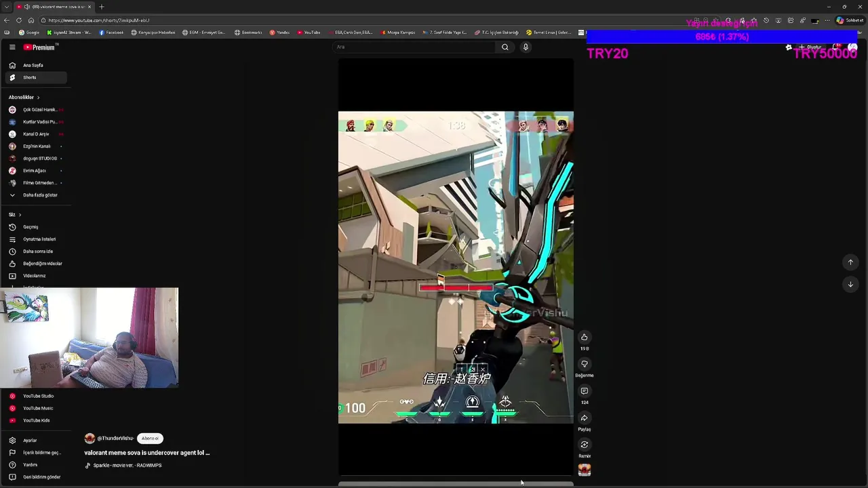Image resolution: width=868 pixels, height=488 pixels.
Task: Click the Abone ol subscribe button
Action: [x=150, y=439]
